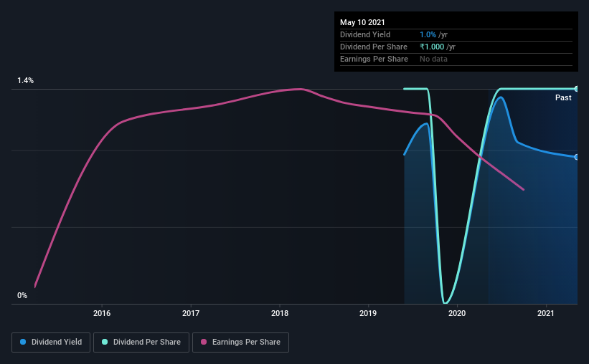Toggle the Dividend Per Share legend button
Screen dimensions: 589x364
[x=141, y=343]
